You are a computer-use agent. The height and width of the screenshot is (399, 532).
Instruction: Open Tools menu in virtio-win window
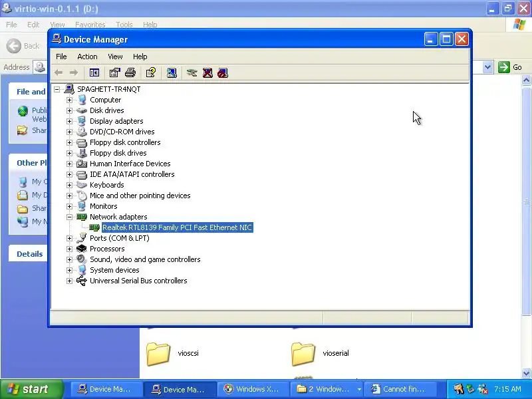tap(124, 25)
